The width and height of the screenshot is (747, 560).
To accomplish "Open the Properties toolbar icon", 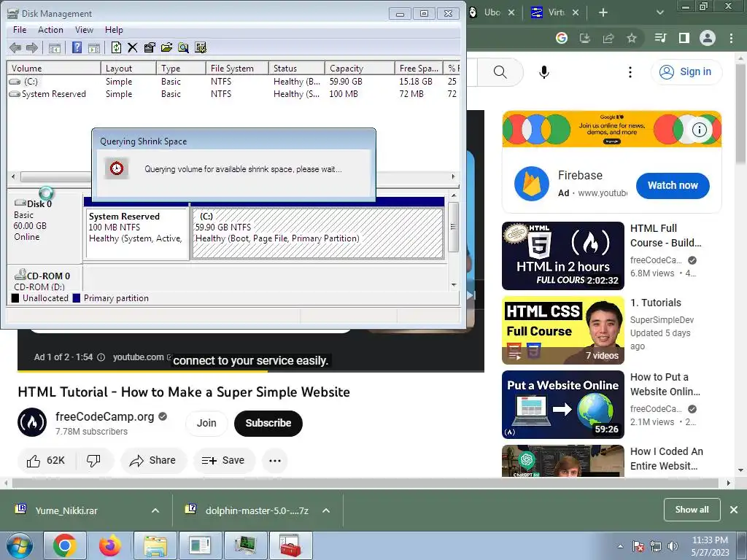I will point(150,47).
